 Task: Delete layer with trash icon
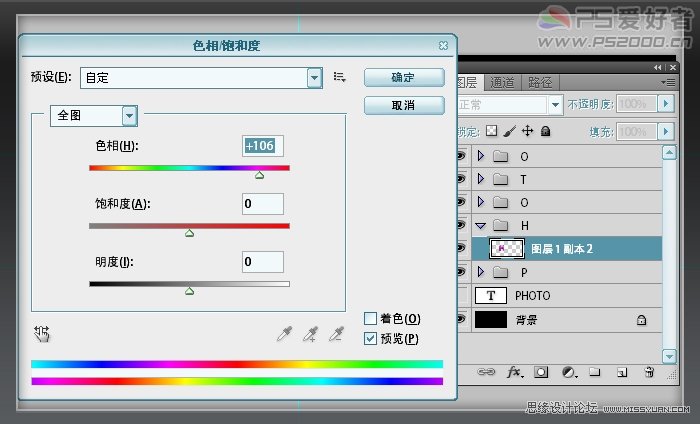[649, 372]
